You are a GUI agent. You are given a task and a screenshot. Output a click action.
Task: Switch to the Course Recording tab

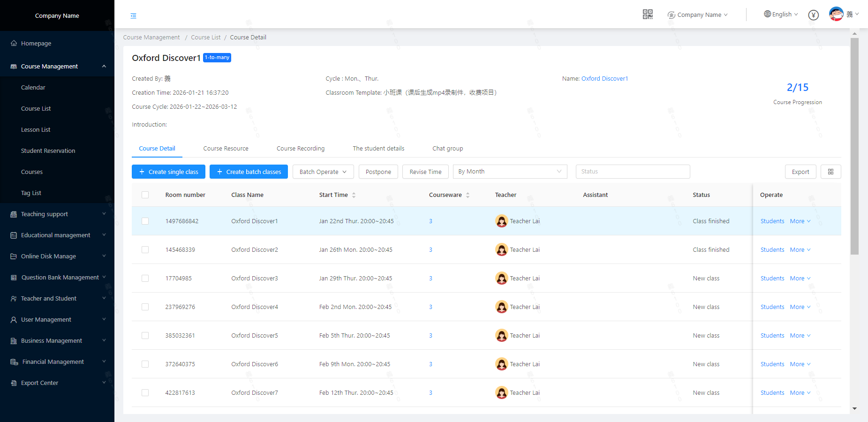pyautogui.click(x=300, y=149)
